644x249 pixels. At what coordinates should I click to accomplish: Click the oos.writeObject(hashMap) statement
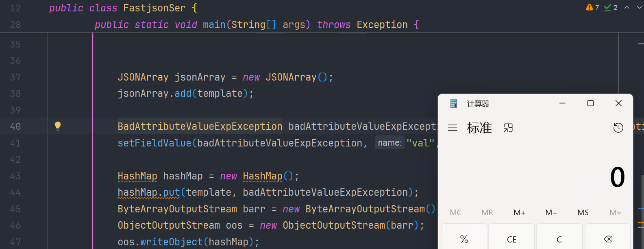tap(188, 242)
